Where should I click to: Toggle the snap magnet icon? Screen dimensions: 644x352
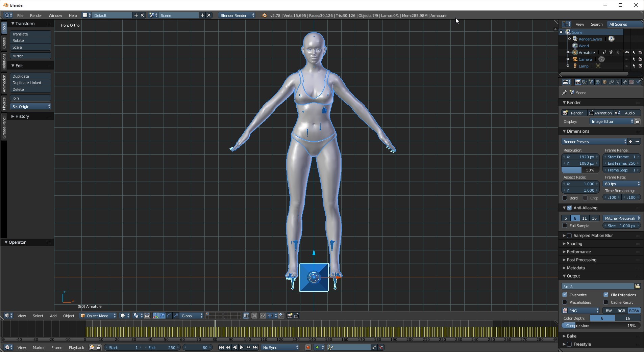coord(263,316)
